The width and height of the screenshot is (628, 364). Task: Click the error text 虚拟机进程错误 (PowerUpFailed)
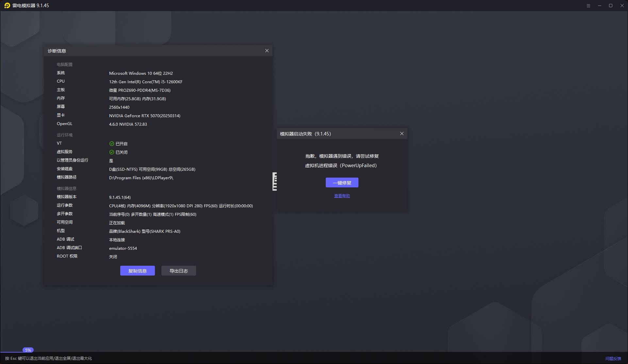tap(341, 166)
